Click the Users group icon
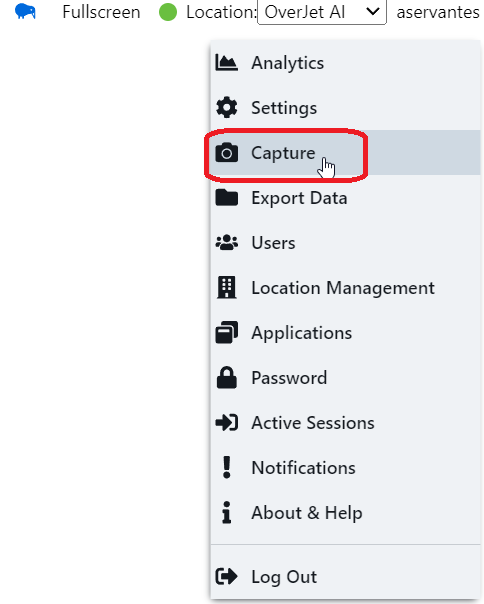Image resolution: width=484 pixels, height=604 pixels. [227, 243]
